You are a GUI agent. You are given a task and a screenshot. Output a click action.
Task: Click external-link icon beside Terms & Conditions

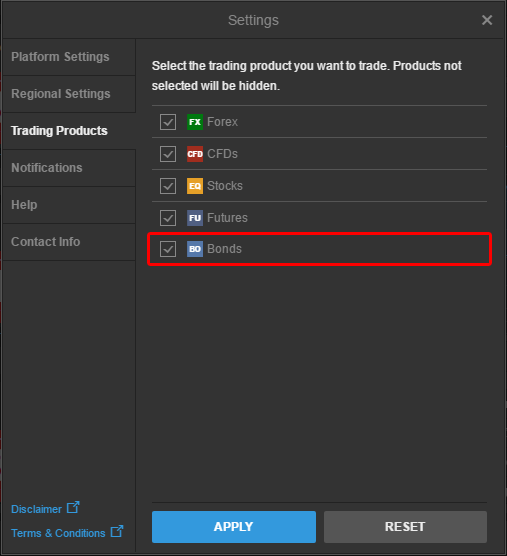tap(117, 531)
